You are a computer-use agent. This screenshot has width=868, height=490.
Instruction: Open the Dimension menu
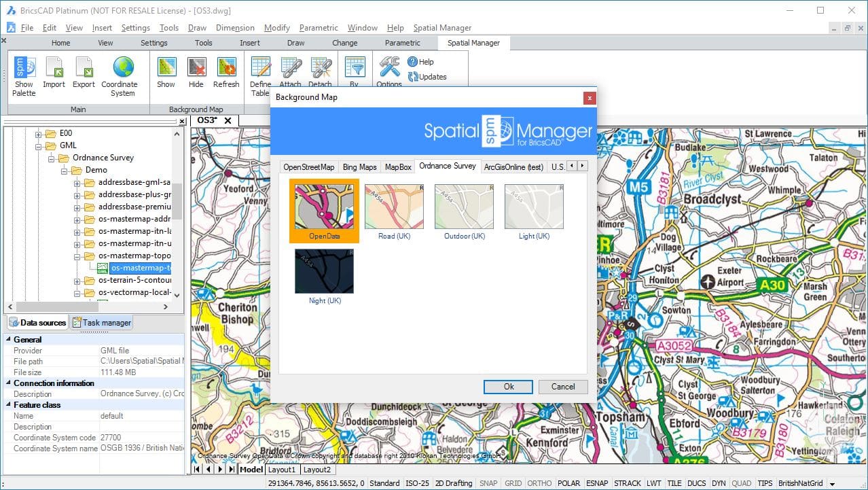tap(235, 28)
